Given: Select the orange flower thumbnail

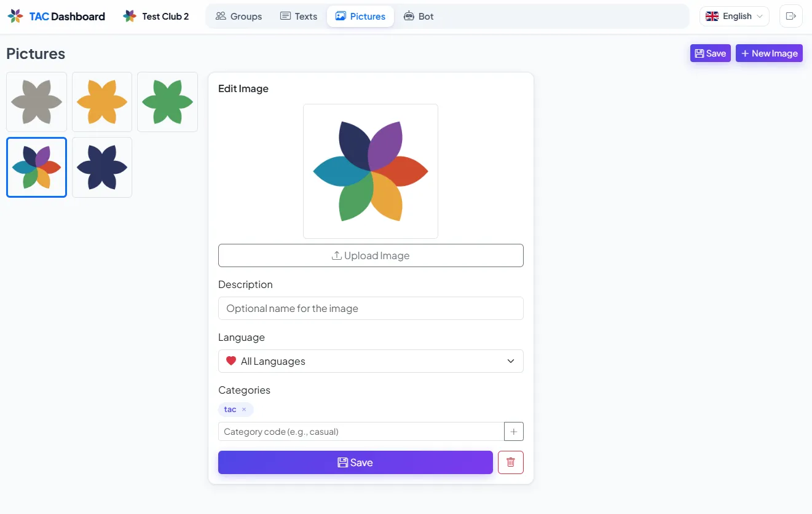Looking at the screenshot, I should point(102,102).
